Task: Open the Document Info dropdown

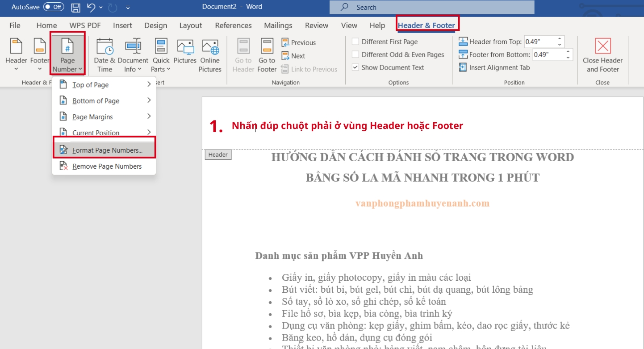Action: (x=133, y=55)
